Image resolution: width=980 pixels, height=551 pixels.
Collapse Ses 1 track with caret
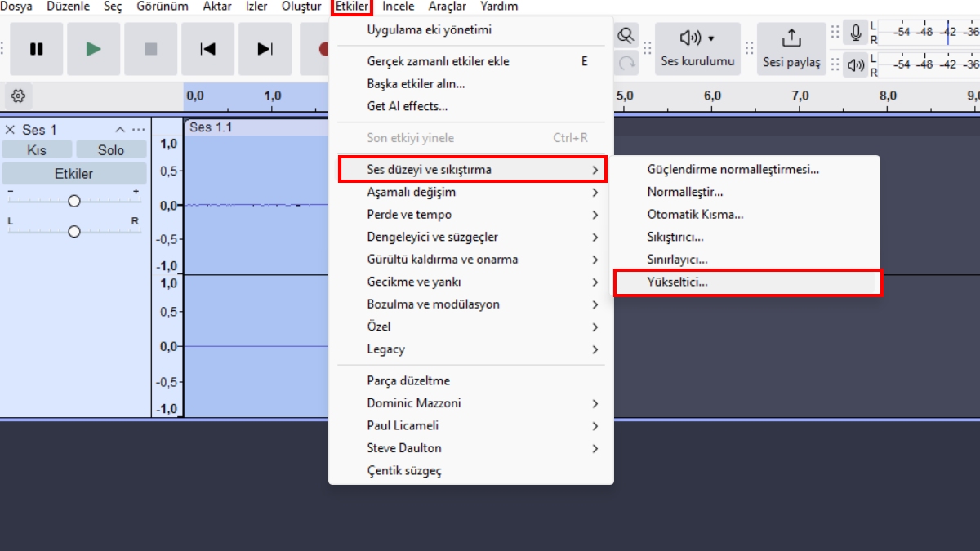pos(120,130)
